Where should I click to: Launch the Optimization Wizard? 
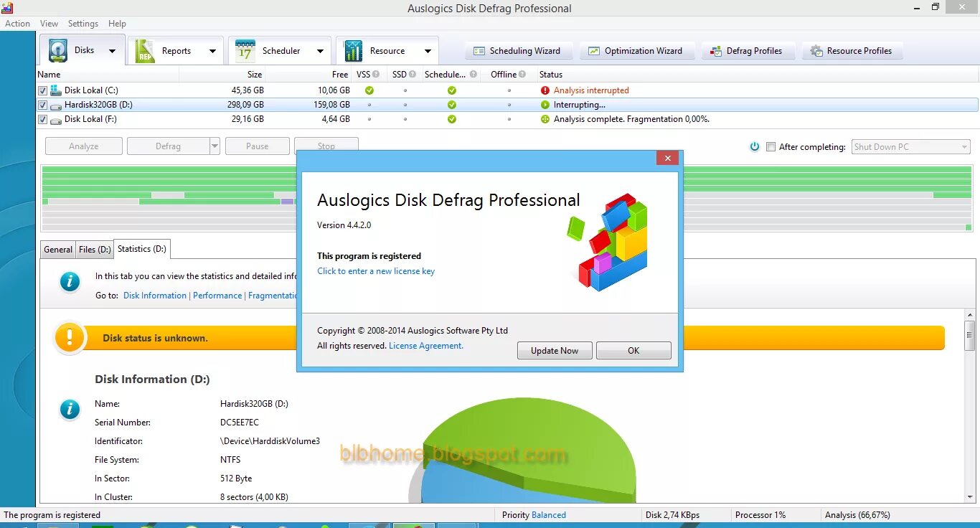(x=637, y=51)
